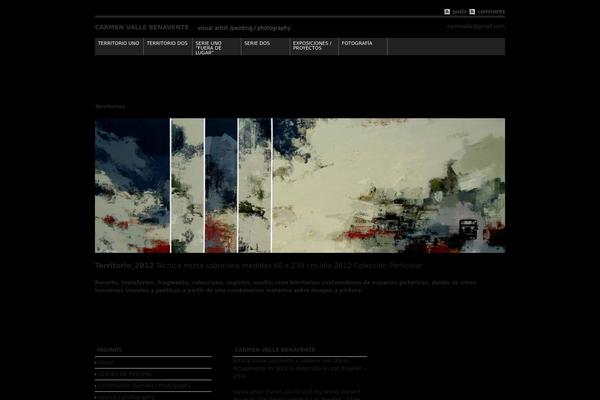Image resolution: width=600 pixels, height=400 pixels.
Task: Click the Territorio_2012 painting image
Action: tap(300, 185)
